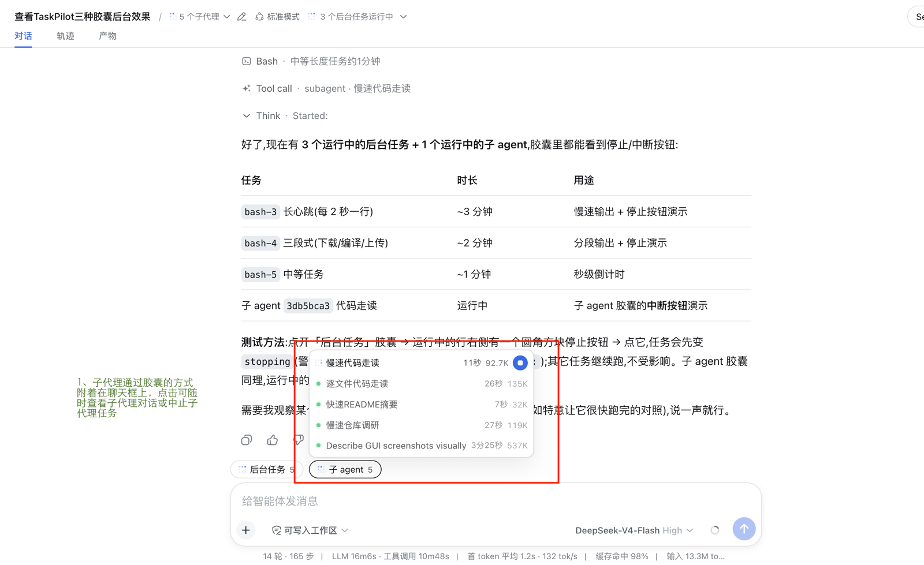Edit the conversation title pencil icon
The height and width of the screenshot is (565, 924).
(x=242, y=17)
